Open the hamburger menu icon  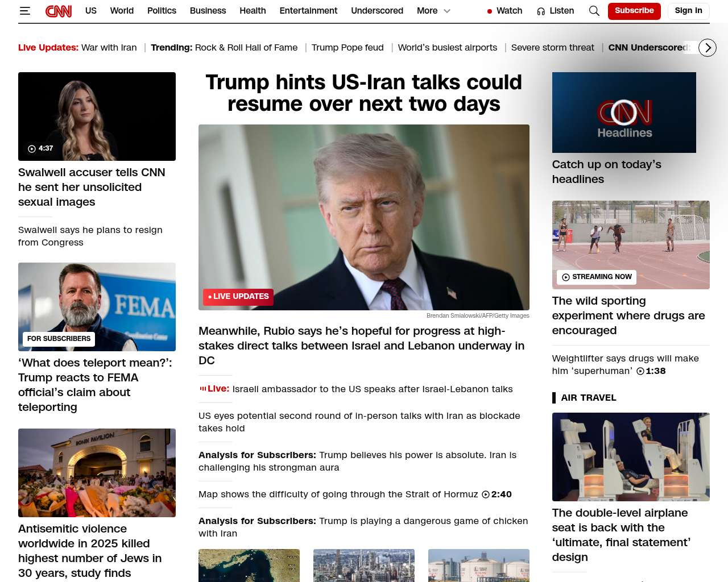(24, 11)
